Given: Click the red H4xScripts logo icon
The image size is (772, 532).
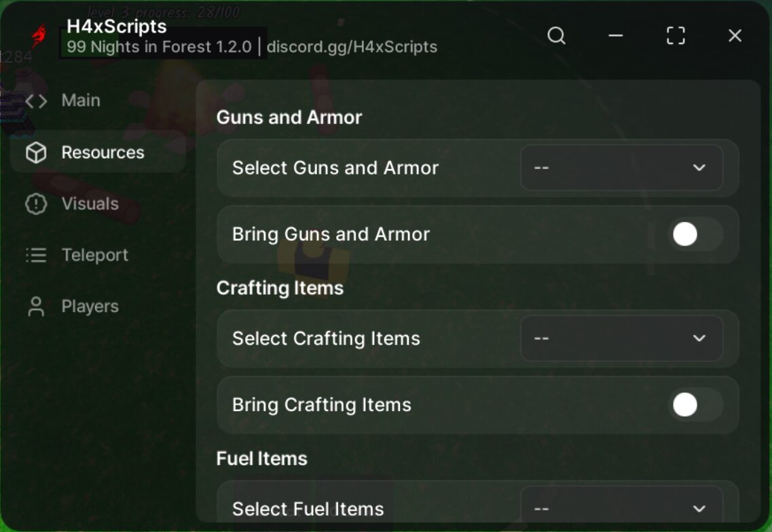Looking at the screenshot, I should click(x=39, y=35).
